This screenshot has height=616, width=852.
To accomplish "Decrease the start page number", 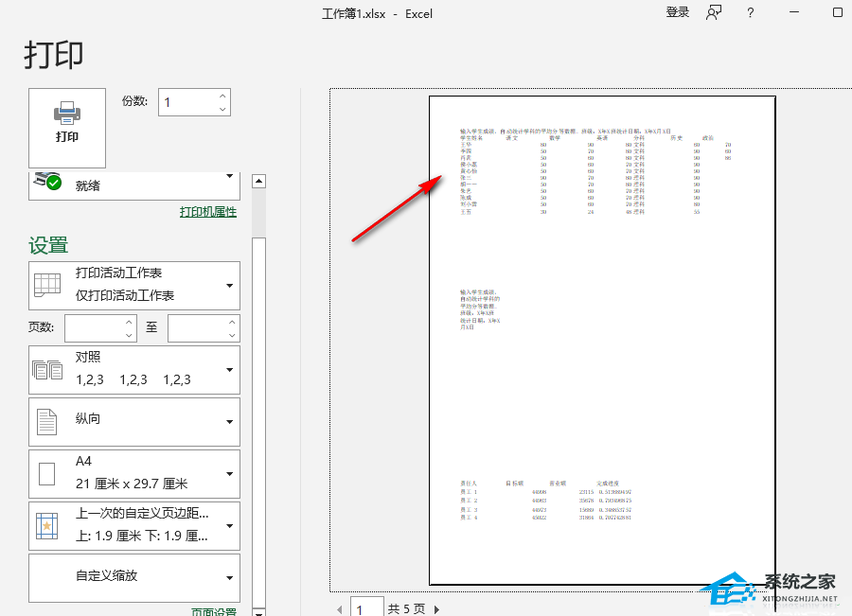I will (x=129, y=335).
